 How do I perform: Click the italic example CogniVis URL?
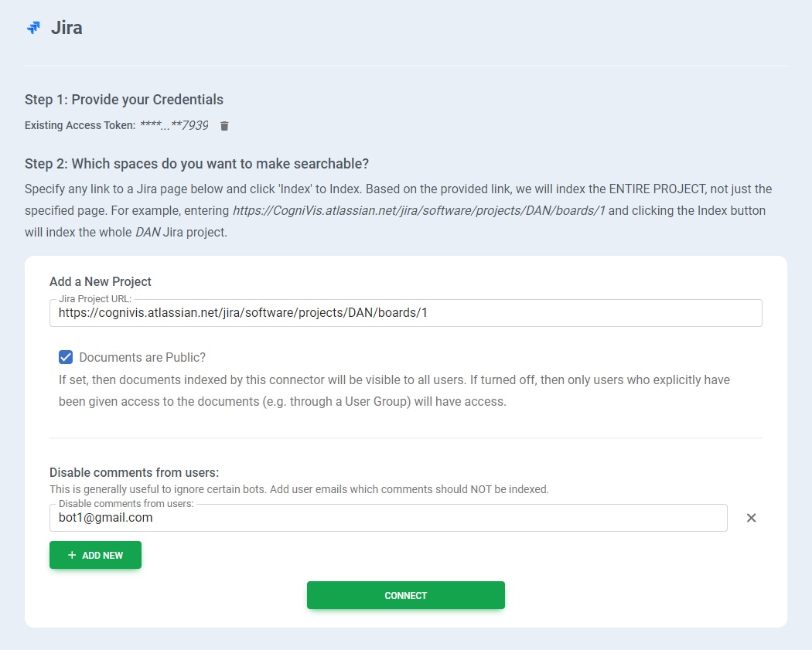click(x=418, y=210)
